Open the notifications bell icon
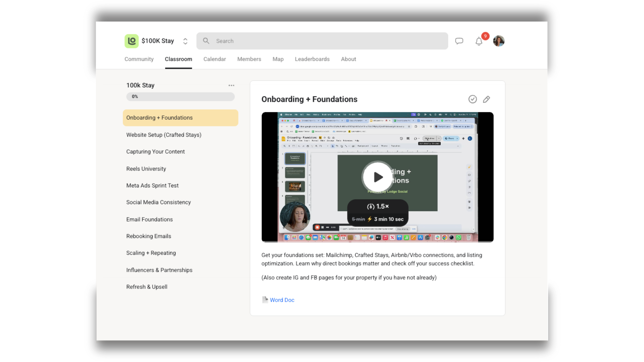 coord(479,41)
